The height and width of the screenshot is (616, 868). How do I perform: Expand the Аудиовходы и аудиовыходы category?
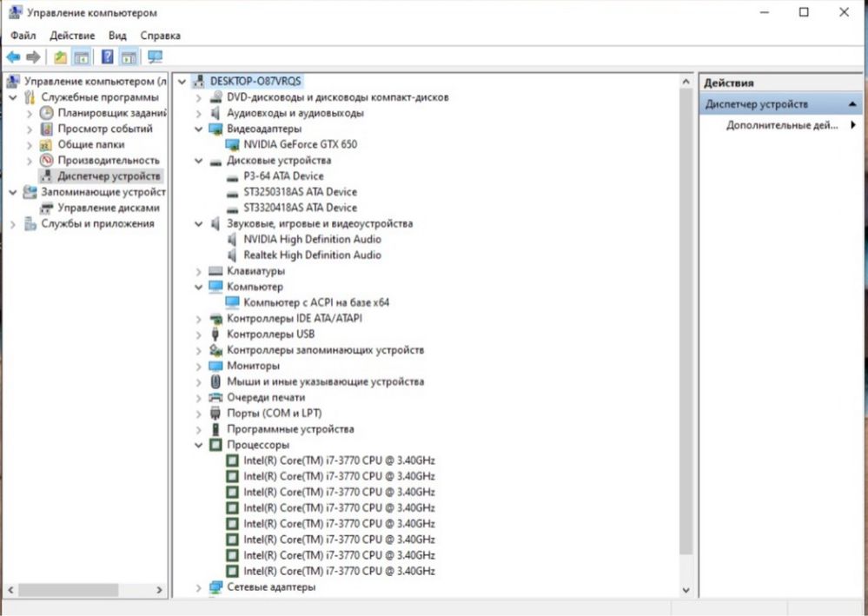point(198,114)
